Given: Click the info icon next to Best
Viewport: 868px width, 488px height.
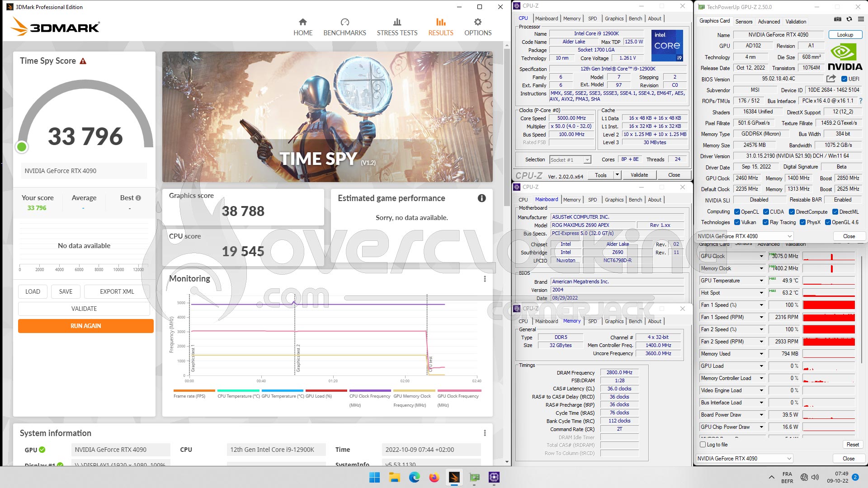Looking at the screenshot, I should (x=138, y=198).
